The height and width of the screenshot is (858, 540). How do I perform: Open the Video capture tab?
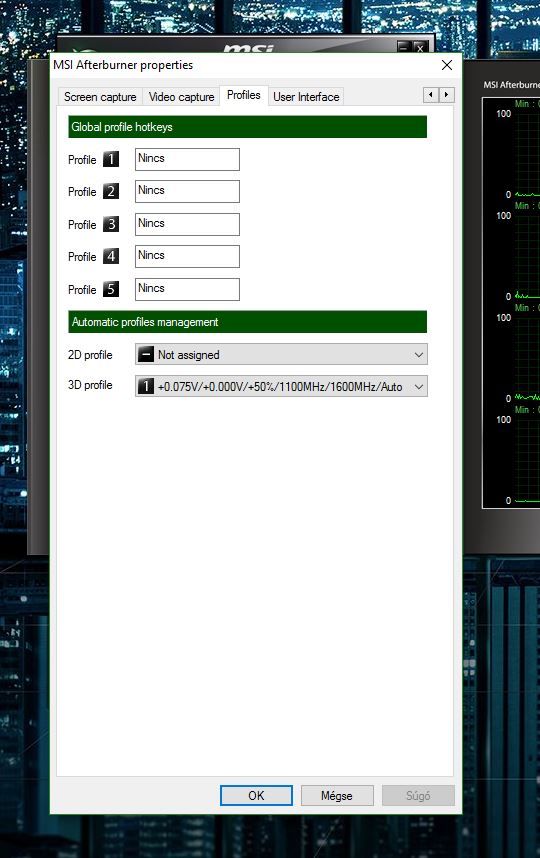click(181, 97)
